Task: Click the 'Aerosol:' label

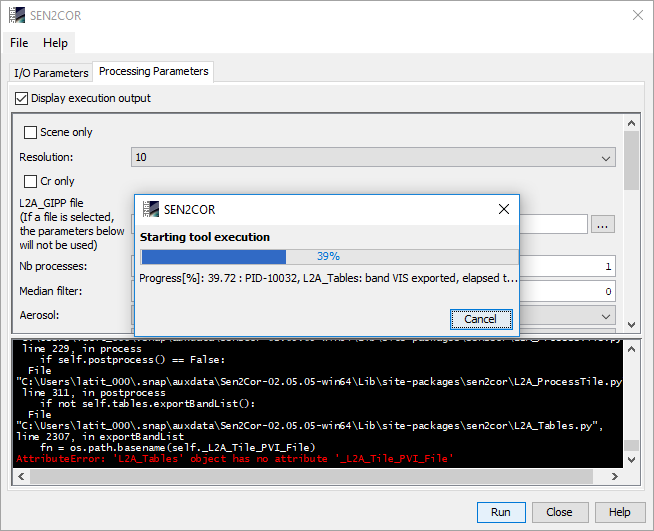Action: coord(39,315)
